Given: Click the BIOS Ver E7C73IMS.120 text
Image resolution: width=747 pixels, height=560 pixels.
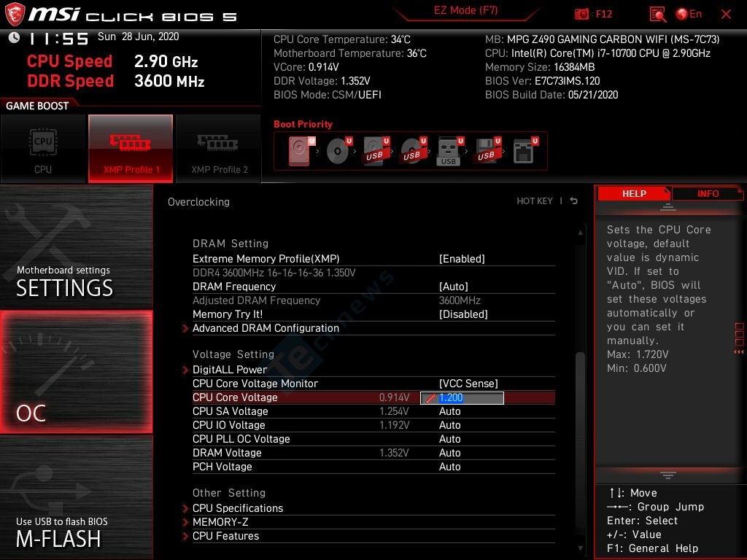Looking at the screenshot, I should click(x=542, y=81).
